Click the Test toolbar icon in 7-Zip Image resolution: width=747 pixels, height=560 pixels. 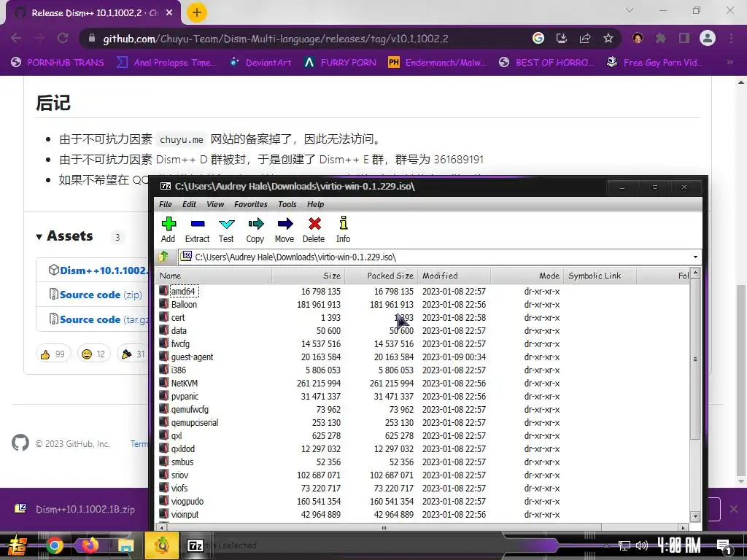226,230
